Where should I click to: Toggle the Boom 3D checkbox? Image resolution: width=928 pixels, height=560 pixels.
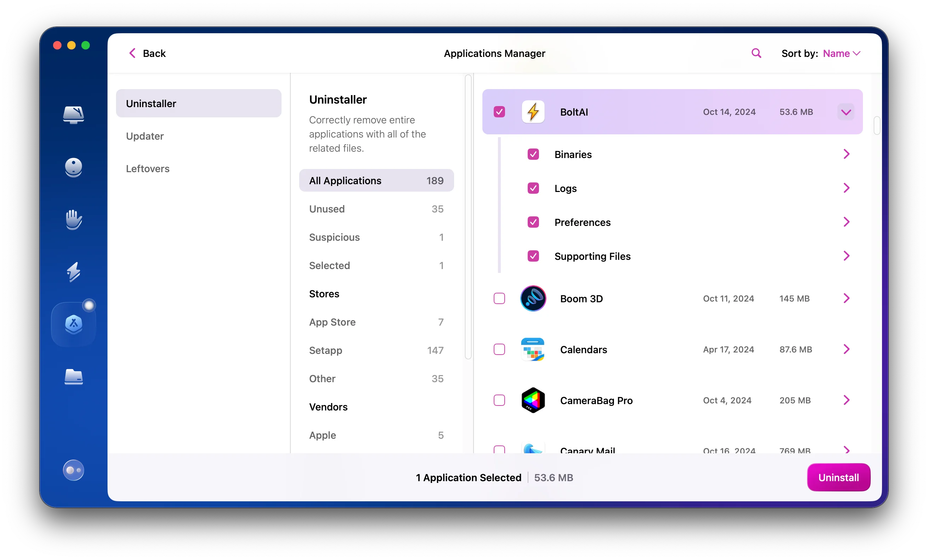(x=499, y=299)
